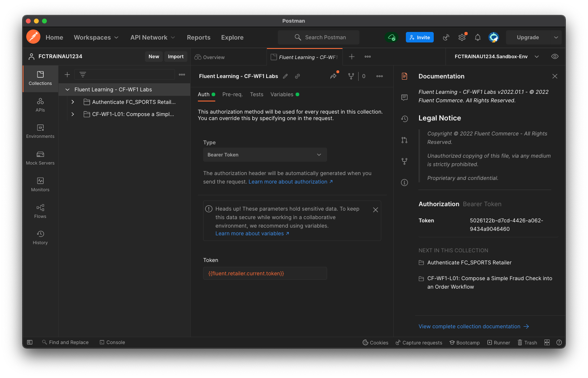The image size is (588, 378).
Task: Open Reports in top navigation
Action: pos(198,37)
